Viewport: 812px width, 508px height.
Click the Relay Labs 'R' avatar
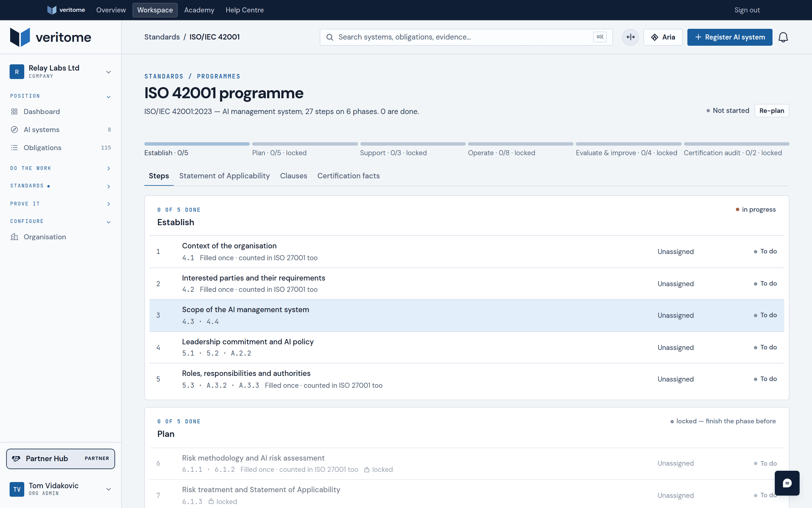click(x=17, y=72)
